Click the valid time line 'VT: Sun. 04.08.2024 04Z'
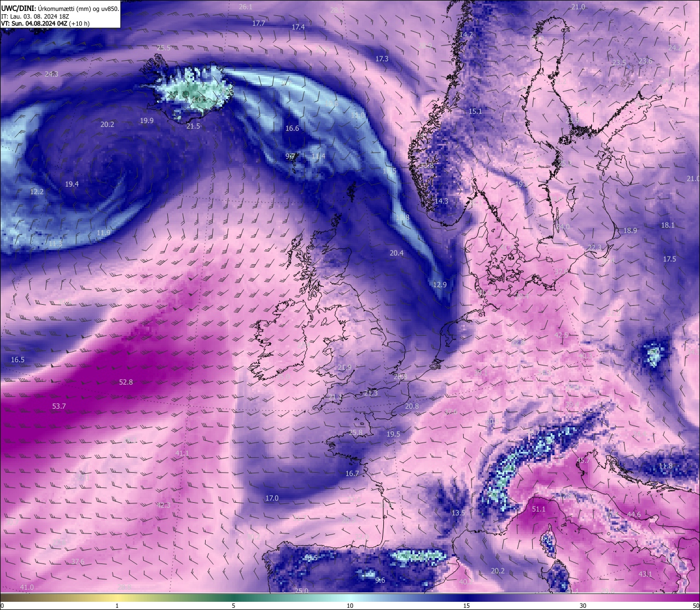Screen dimensions: 700x610 (x=34, y=24)
